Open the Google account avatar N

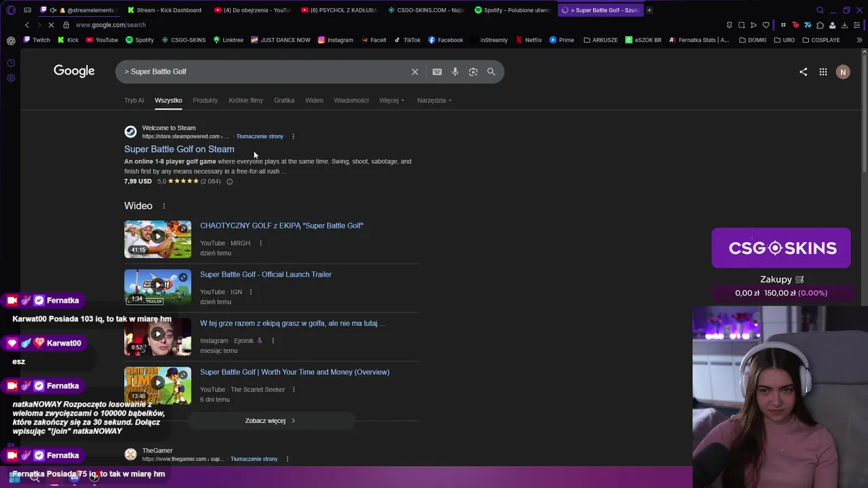tap(843, 72)
